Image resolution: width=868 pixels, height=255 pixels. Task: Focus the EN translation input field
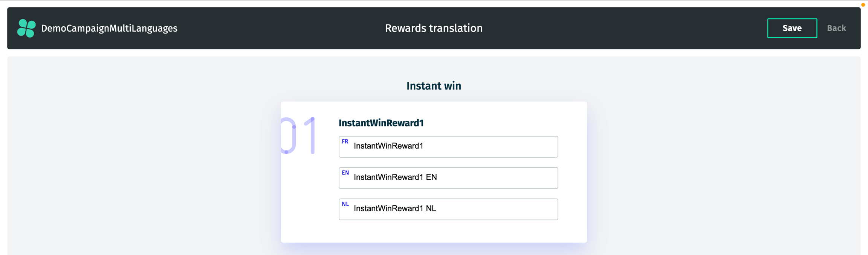452,178
